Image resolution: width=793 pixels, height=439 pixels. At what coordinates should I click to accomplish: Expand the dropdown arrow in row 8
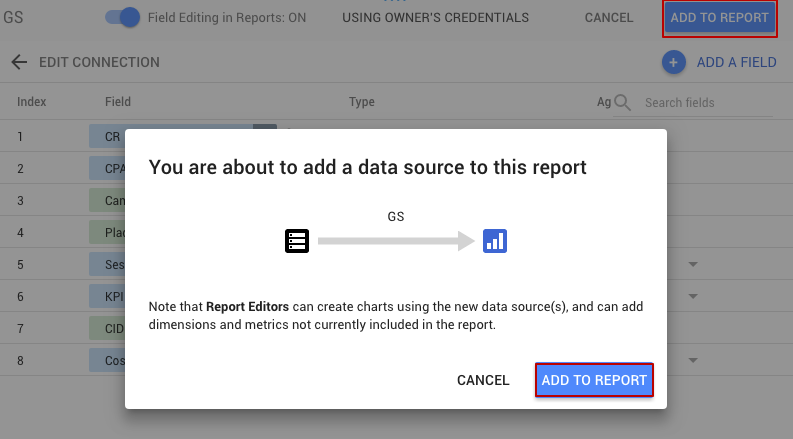[692, 360]
